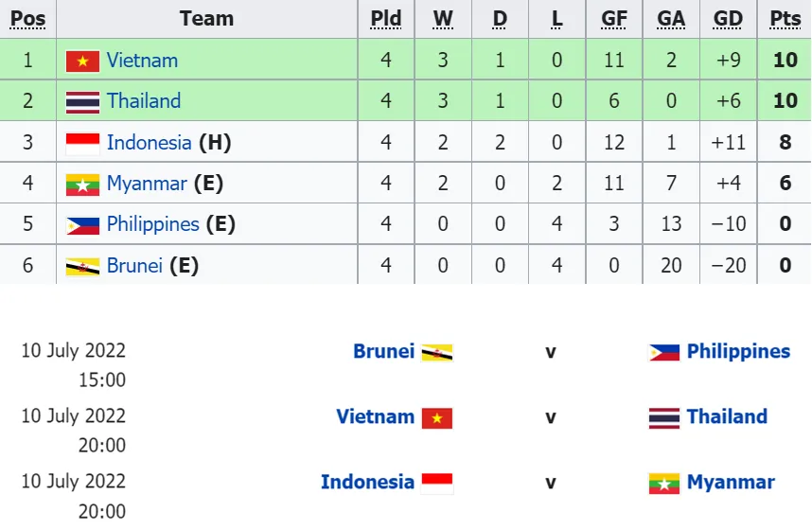Click the Philippines flag in the fixtures list
The width and height of the screenshot is (812, 529).
(x=664, y=352)
